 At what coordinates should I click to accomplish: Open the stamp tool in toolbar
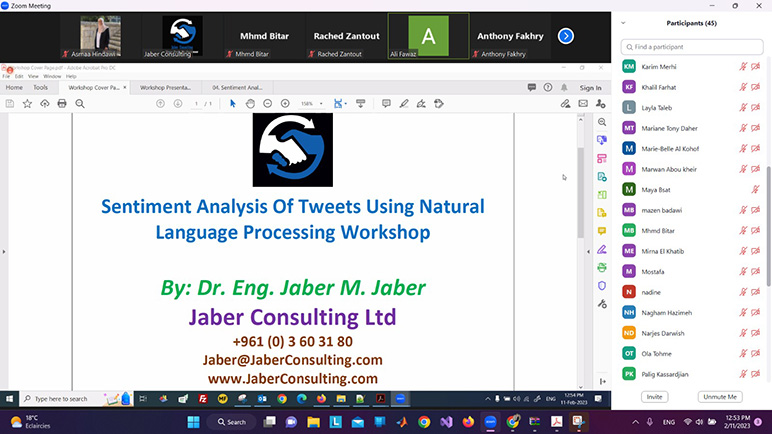click(439, 103)
